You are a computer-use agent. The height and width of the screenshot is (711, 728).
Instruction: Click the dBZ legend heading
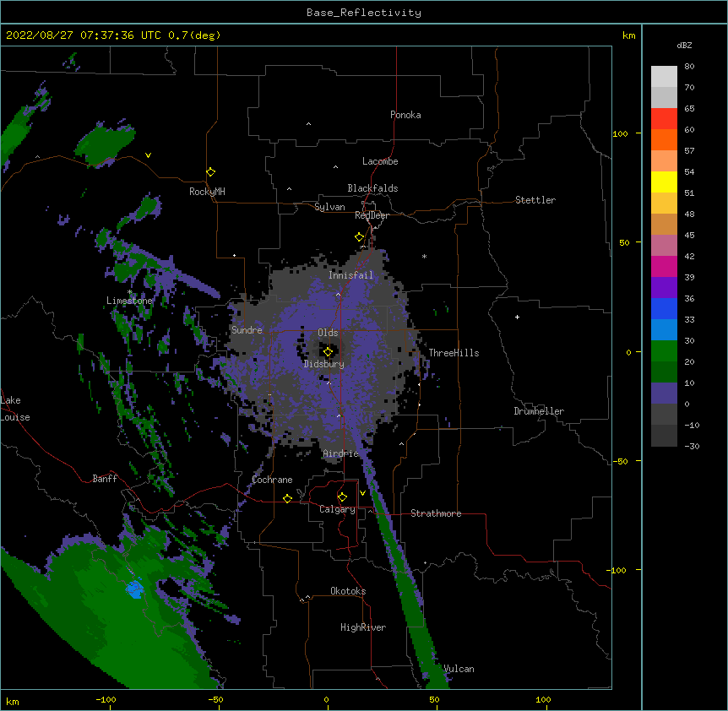click(x=684, y=46)
